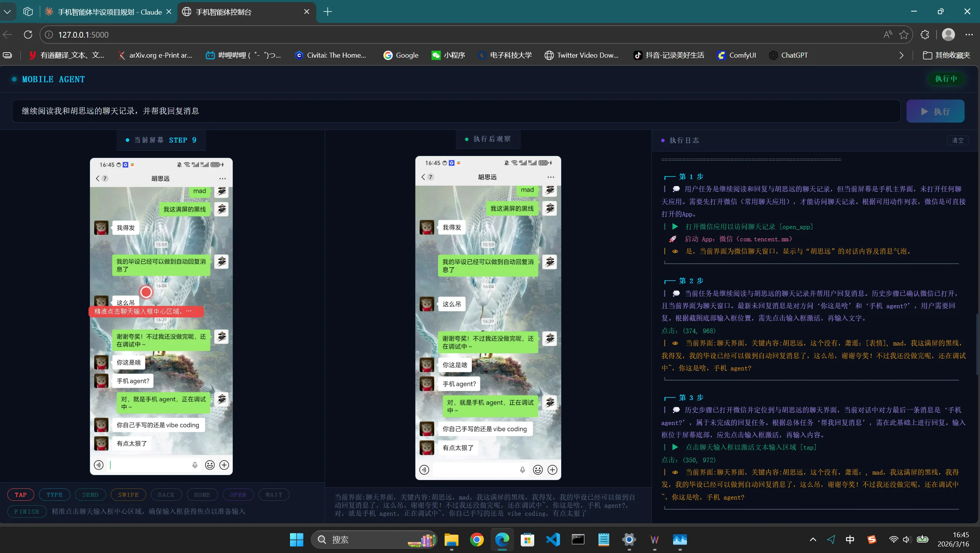Click the TAP action chip
980x553 pixels.
point(21,495)
